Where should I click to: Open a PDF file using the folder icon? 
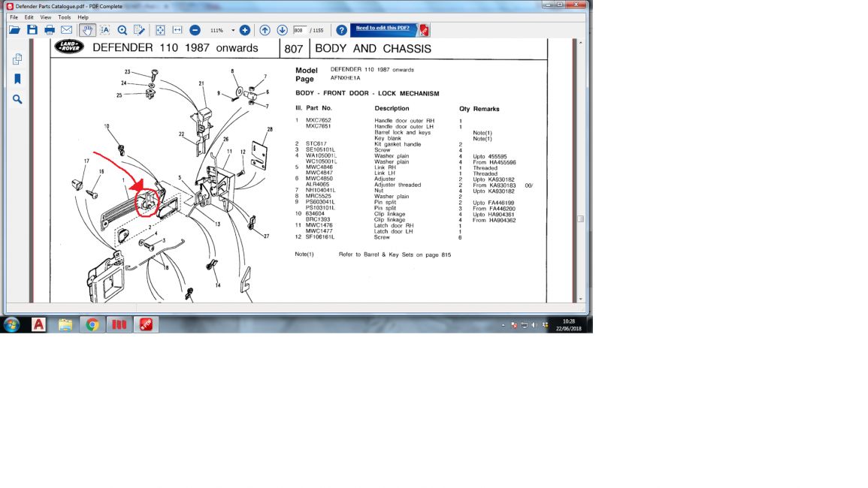(14, 30)
